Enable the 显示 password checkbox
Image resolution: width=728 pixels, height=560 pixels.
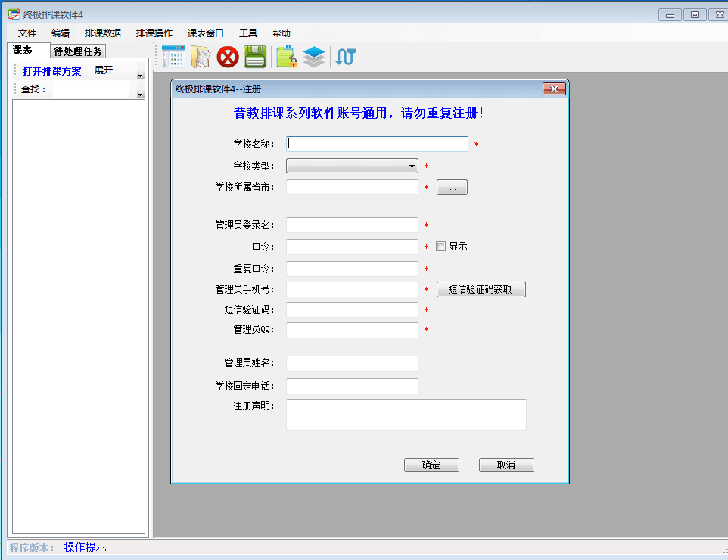pos(441,247)
